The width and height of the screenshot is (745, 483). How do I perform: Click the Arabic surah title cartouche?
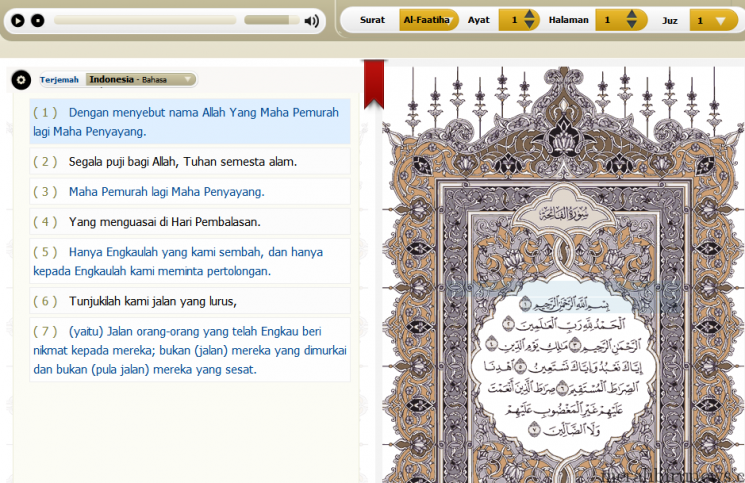[x=564, y=215]
